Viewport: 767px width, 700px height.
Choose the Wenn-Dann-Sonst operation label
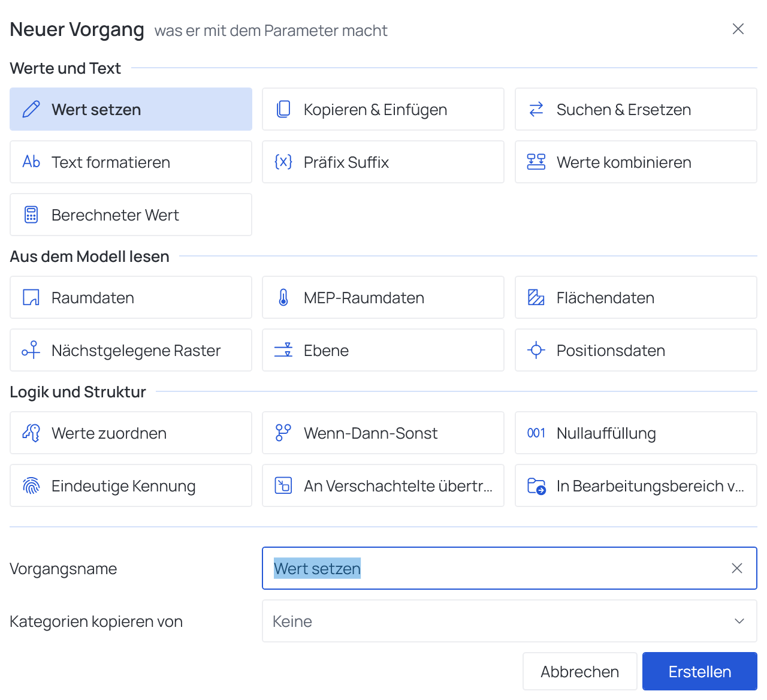[x=370, y=433]
